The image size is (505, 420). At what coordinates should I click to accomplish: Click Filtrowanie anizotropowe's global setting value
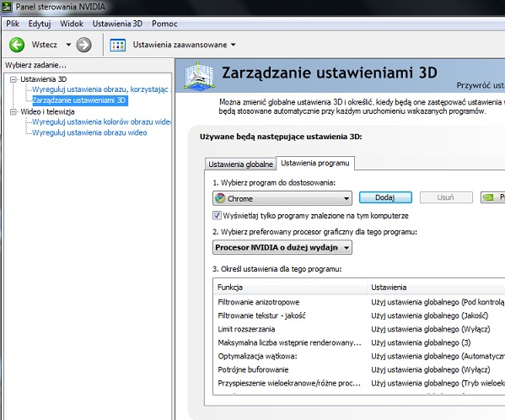pyautogui.click(x=438, y=302)
